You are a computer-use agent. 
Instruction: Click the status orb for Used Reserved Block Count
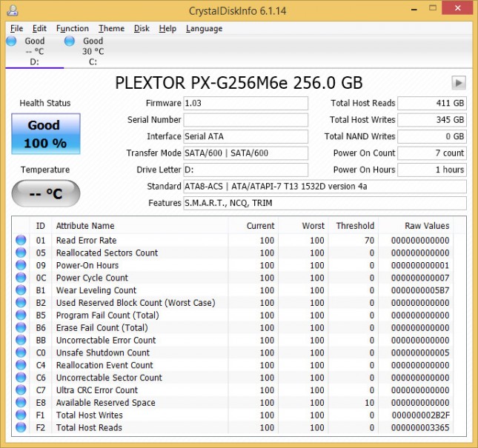(21, 303)
